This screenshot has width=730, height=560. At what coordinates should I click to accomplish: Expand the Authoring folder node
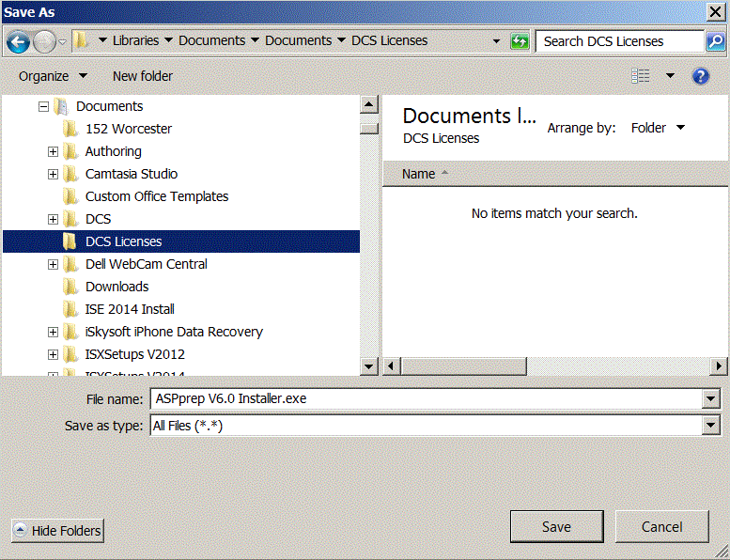[x=53, y=152]
